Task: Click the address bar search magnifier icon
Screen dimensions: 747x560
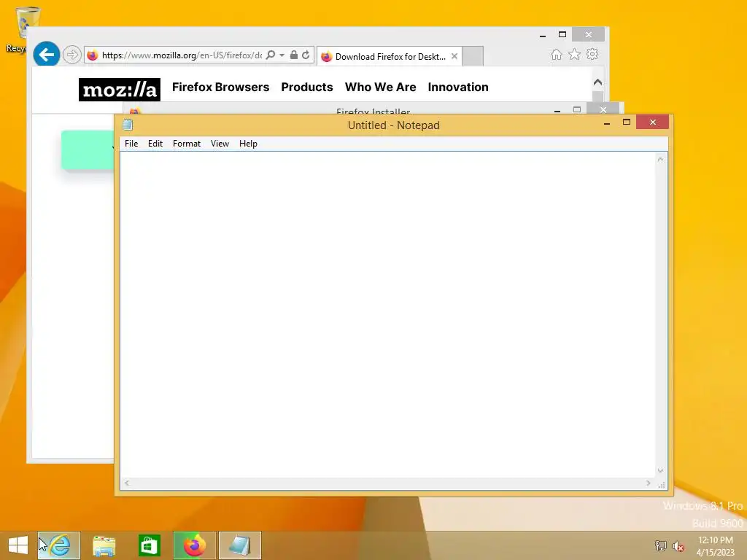Action: pos(270,55)
